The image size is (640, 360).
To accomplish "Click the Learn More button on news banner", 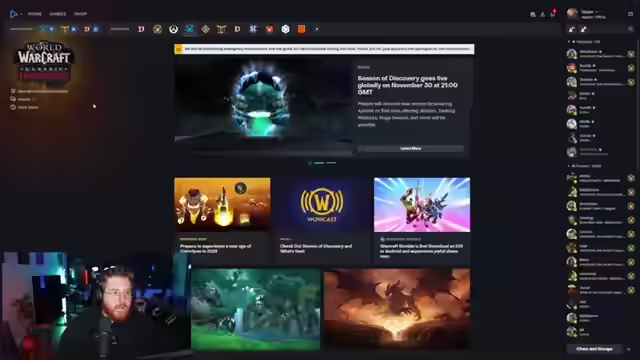I will (411, 149).
